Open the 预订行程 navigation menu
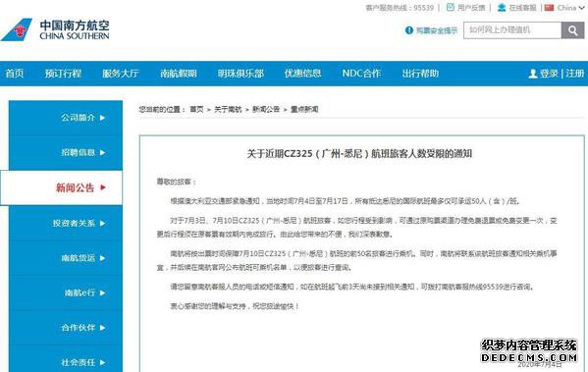The width and height of the screenshot is (588, 372). 63,74
